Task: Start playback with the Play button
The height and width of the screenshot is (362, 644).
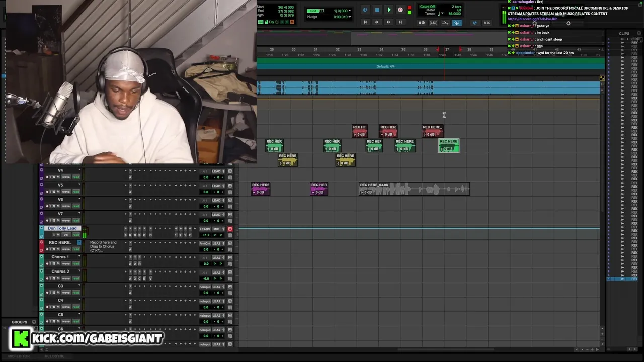Action: coord(389,10)
